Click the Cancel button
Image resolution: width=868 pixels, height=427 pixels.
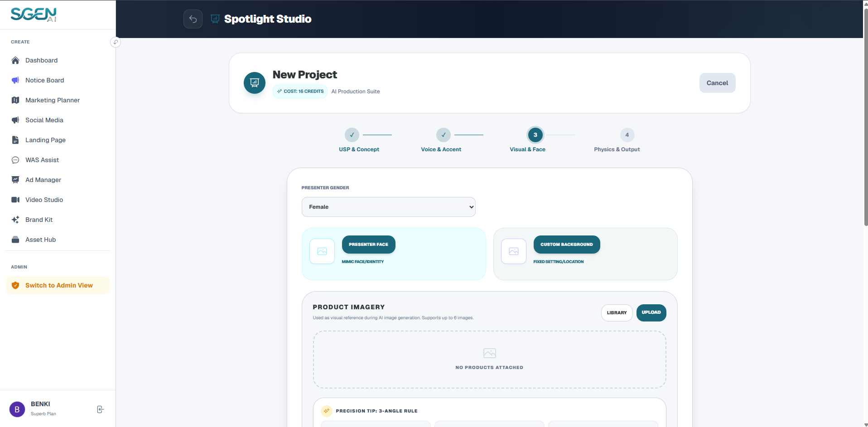pyautogui.click(x=717, y=83)
